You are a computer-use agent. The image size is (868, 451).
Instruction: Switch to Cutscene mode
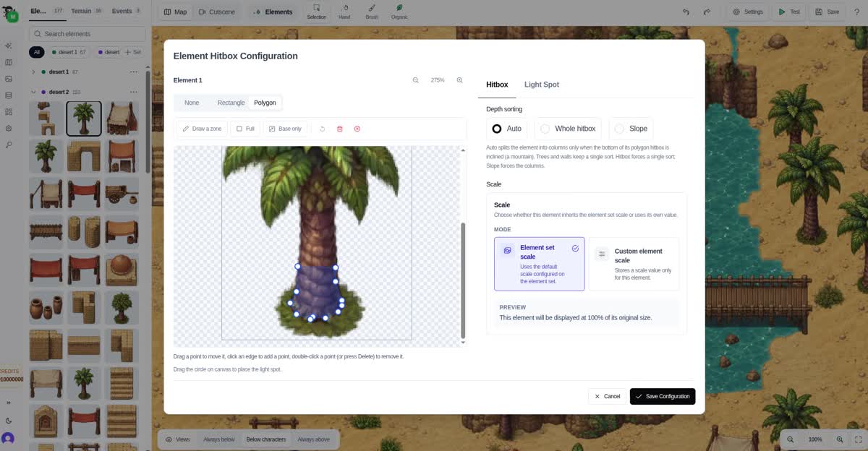click(216, 12)
